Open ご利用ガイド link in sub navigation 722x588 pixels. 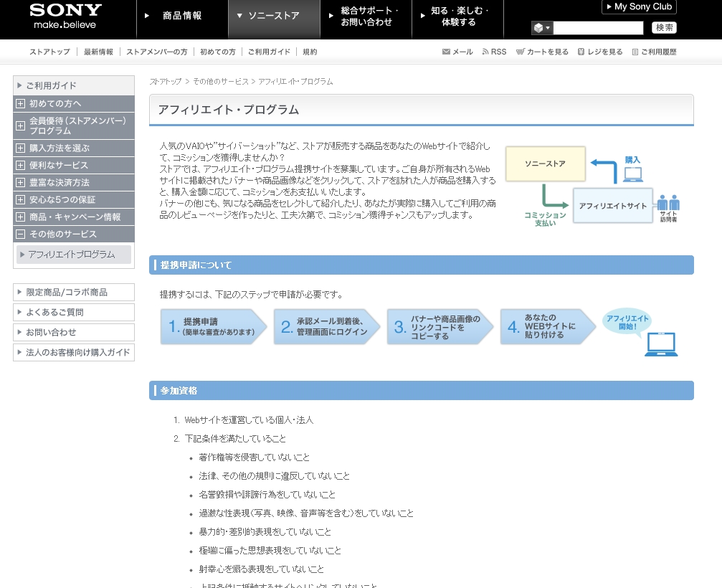(270, 52)
